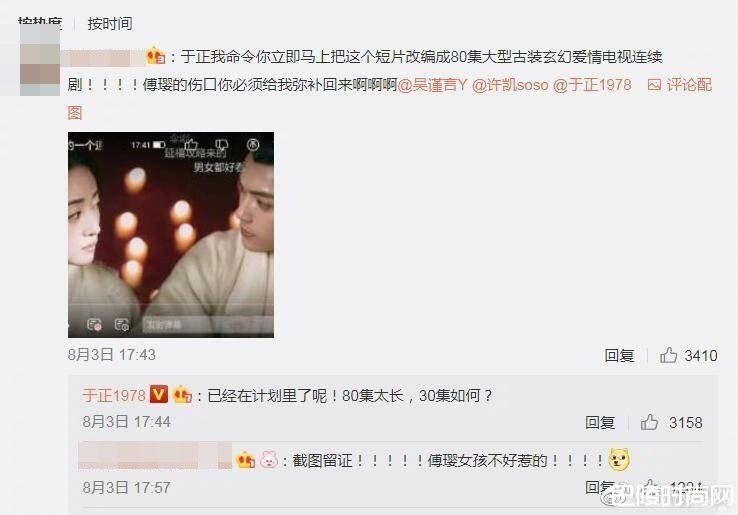Open the @许凯soso mention link
The width and height of the screenshot is (738, 515).
(x=510, y=85)
